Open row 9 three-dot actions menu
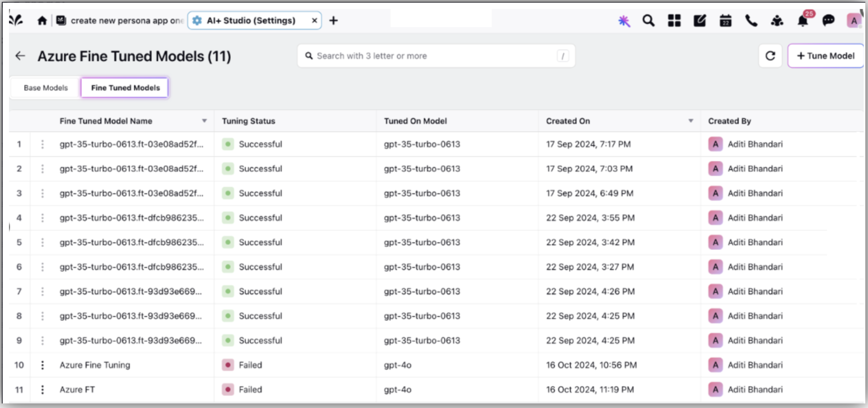868x408 pixels. [43, 340]
